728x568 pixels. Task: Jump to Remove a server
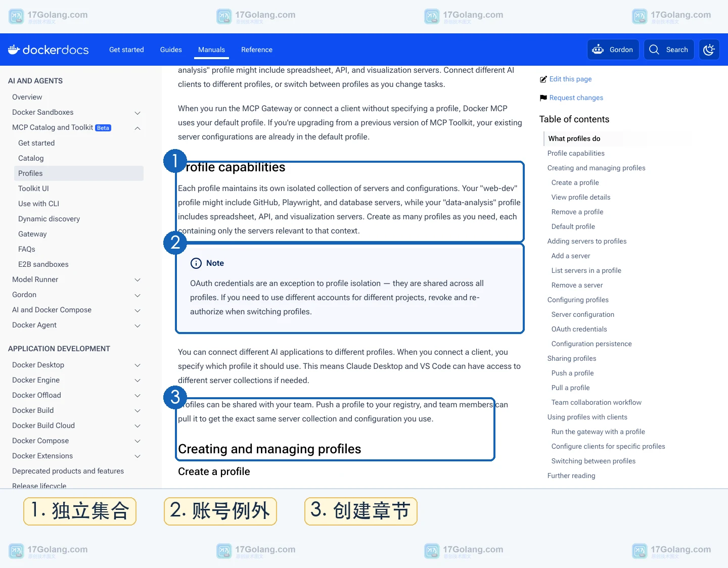[577, 285]
